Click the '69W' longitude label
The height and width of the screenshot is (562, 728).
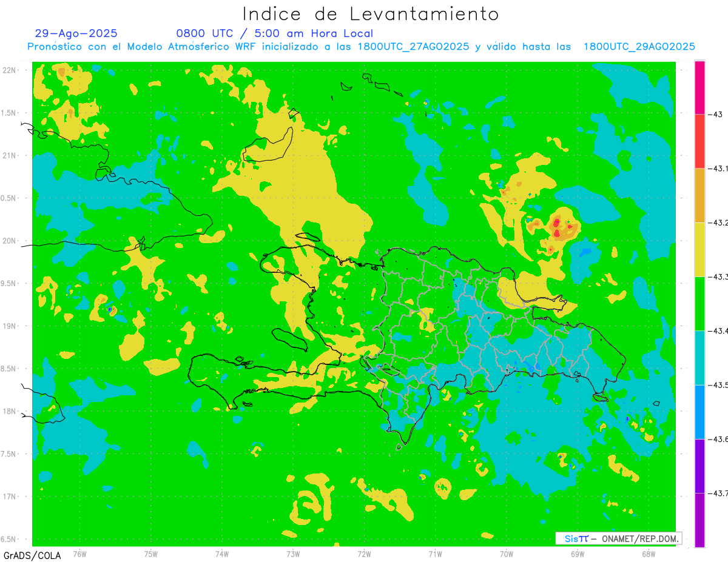pos(578,554)
